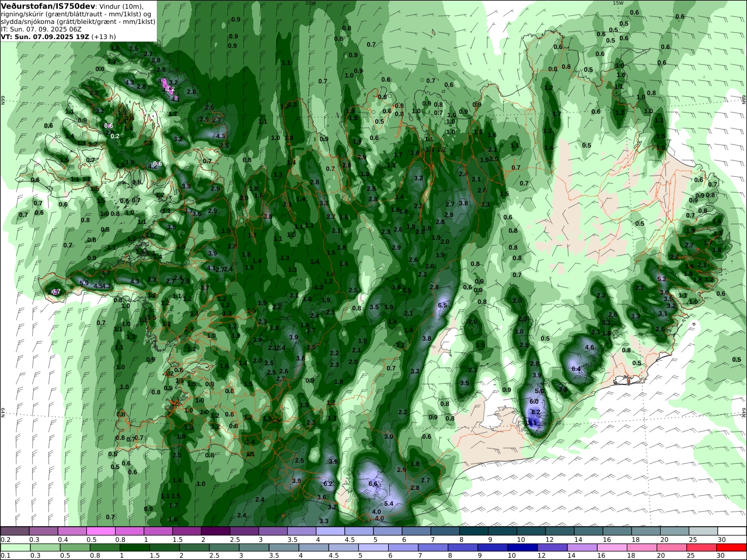Click the 0.1 label in the rain legend

click(x=5, y=556)
